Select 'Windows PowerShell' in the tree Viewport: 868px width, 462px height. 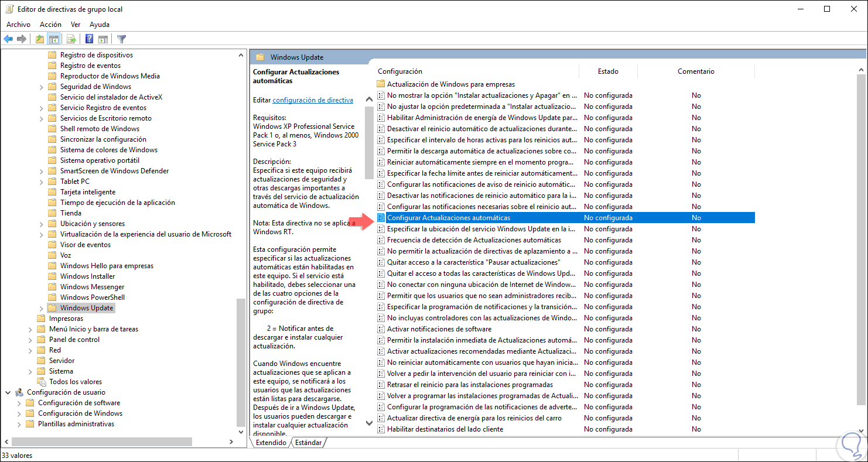pos(92,297)
